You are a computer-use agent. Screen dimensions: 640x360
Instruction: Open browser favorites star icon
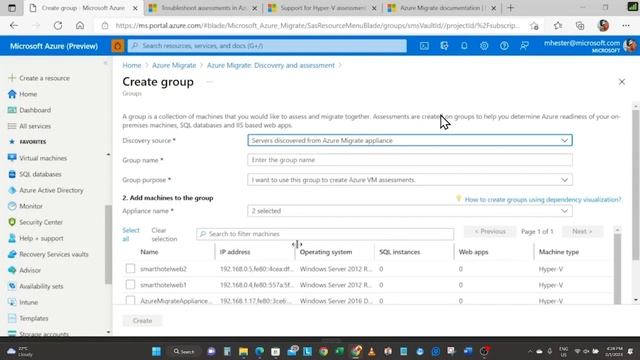point(558,25)
